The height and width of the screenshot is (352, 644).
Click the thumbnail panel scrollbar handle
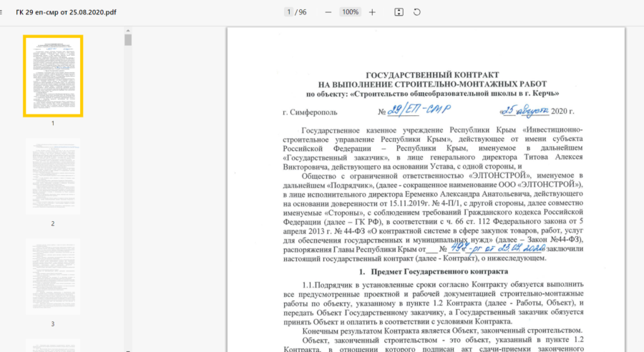[x=128, y=40]
